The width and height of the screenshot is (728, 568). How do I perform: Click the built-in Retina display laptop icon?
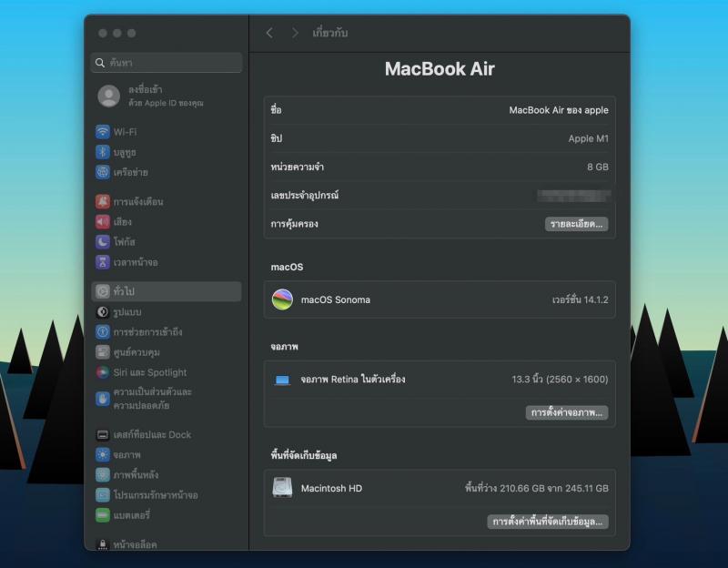click(282, 380)
